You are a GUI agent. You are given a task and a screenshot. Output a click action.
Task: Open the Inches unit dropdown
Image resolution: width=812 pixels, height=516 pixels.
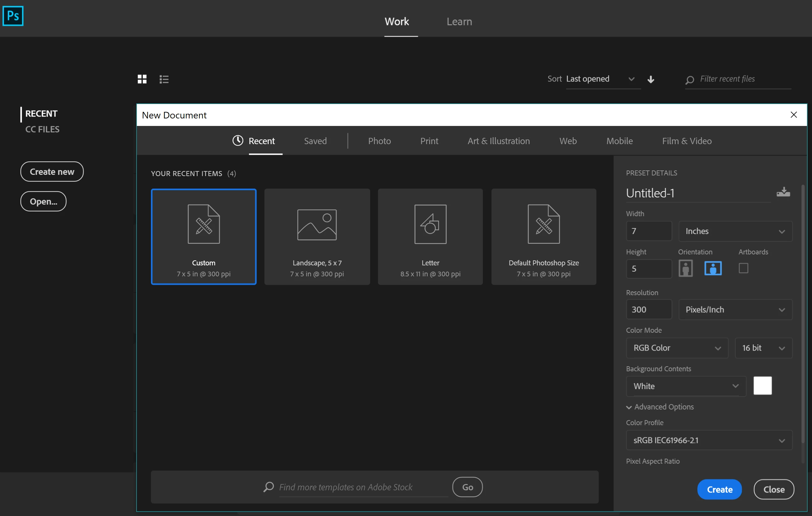(735, 231)
